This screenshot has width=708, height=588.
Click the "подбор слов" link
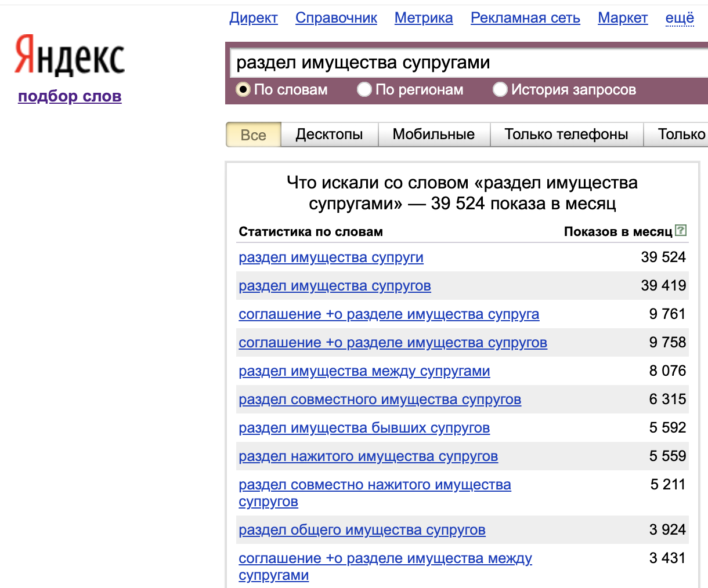coord(70,96)
